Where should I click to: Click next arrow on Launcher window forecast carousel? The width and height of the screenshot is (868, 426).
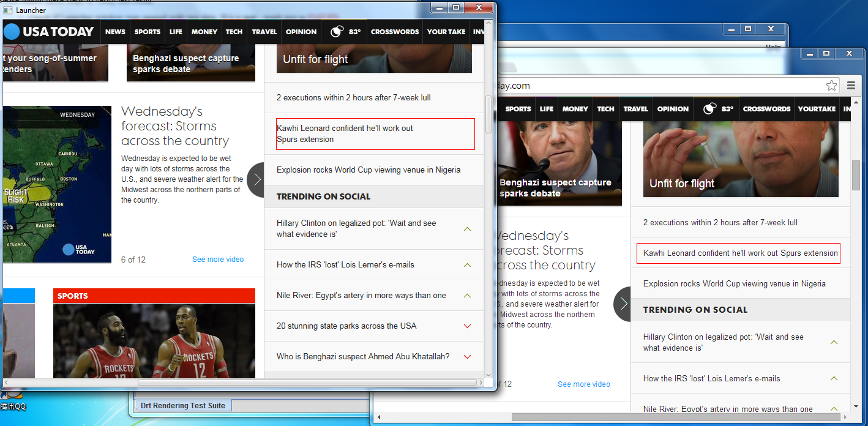coord(256,179)
